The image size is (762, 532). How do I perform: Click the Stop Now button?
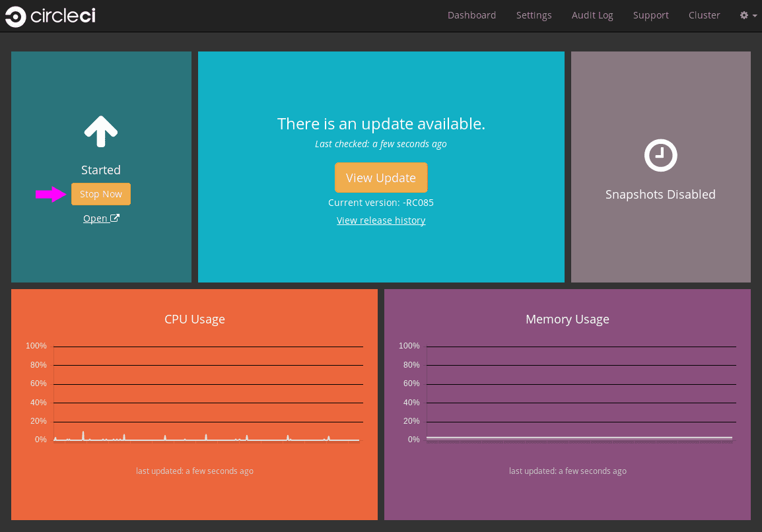coord(100,194)
